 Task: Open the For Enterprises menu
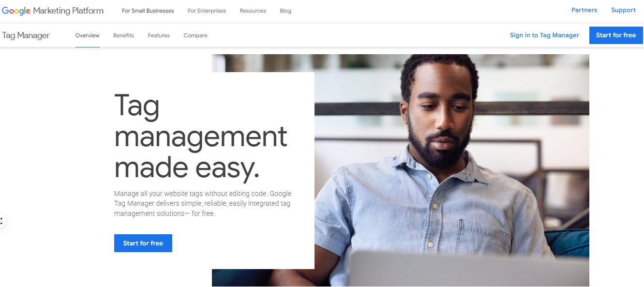tap(207, 11)
